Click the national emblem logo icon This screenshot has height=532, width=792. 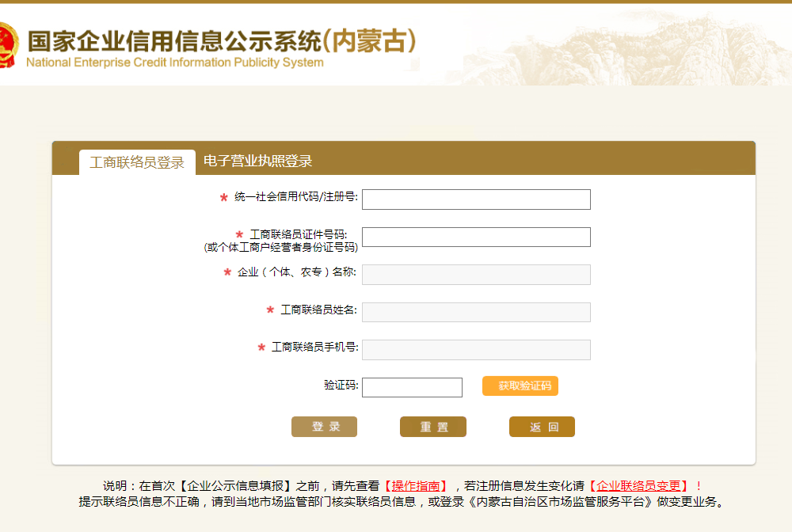click(x=9, y=44)
